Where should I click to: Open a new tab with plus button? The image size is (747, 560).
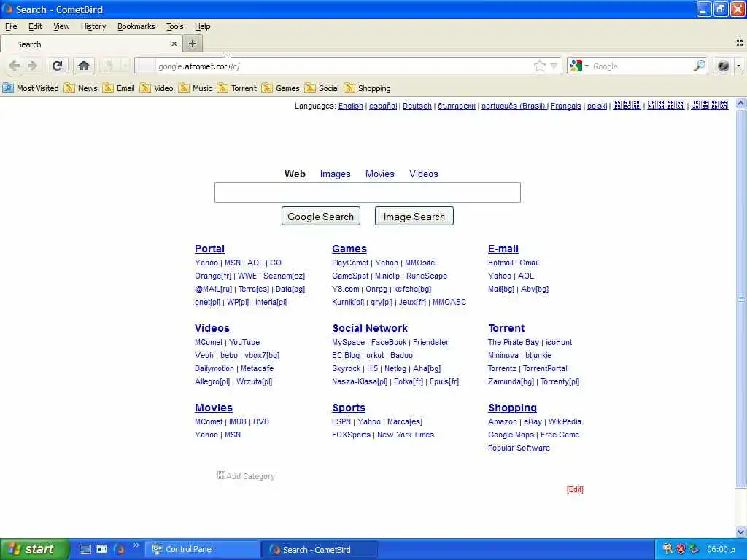pos(193,44)
